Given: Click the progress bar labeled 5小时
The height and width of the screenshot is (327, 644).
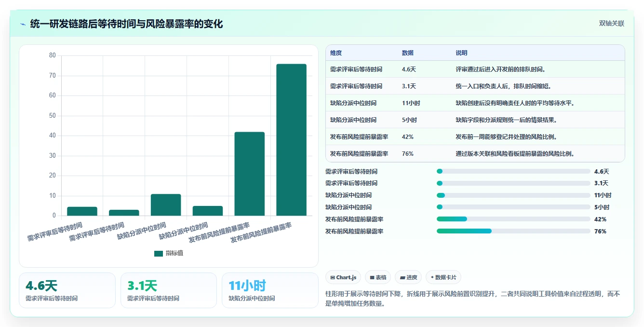Looking at the screenshot, I should tap(513, 207).
